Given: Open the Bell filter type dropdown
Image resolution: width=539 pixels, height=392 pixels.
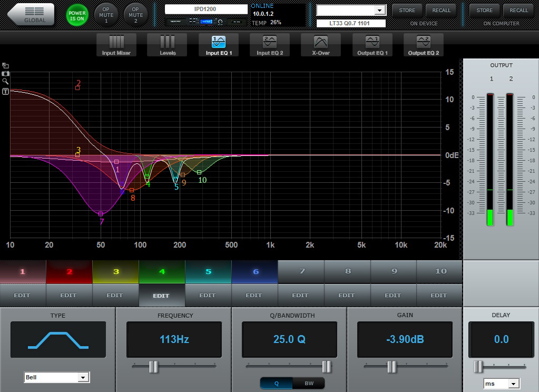Looking at the screenshot, I should click(x=57, y=377).
